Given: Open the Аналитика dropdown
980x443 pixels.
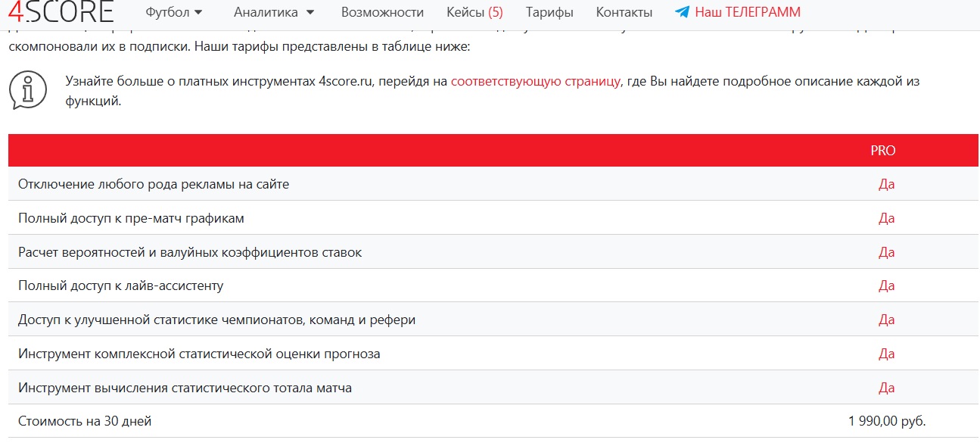Looking at the screenshot, I should 272,11.
